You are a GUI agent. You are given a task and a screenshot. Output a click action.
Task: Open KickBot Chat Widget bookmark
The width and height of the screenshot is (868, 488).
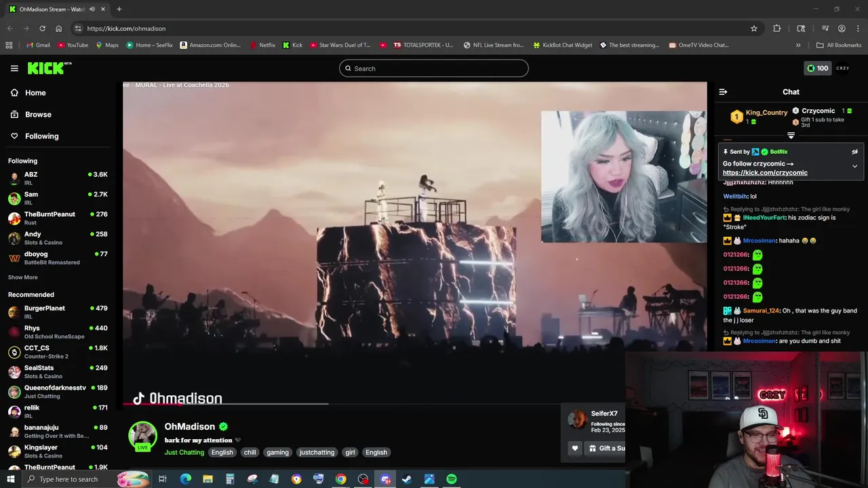pos(562,45)
